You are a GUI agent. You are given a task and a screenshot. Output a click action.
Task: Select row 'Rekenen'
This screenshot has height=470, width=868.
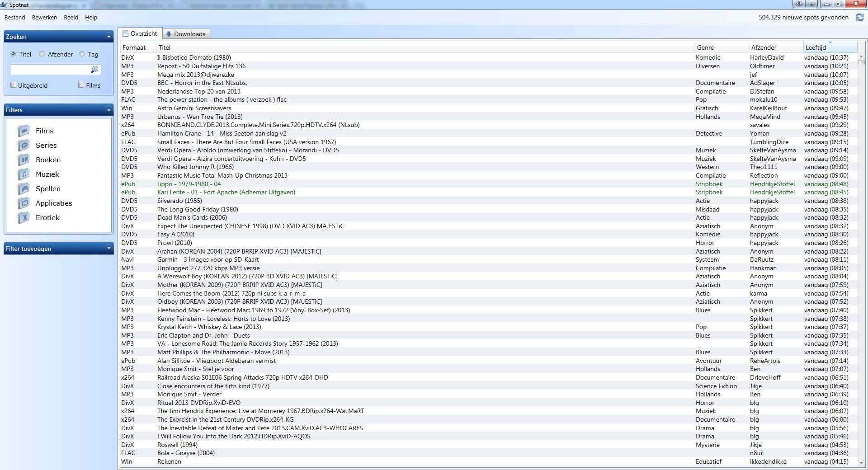488,461
